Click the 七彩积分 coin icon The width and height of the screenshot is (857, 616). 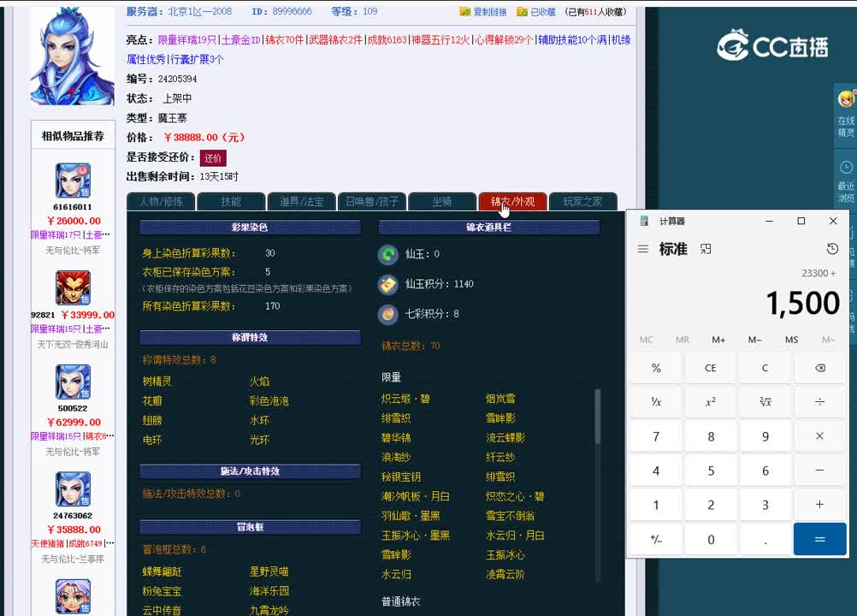388,314
